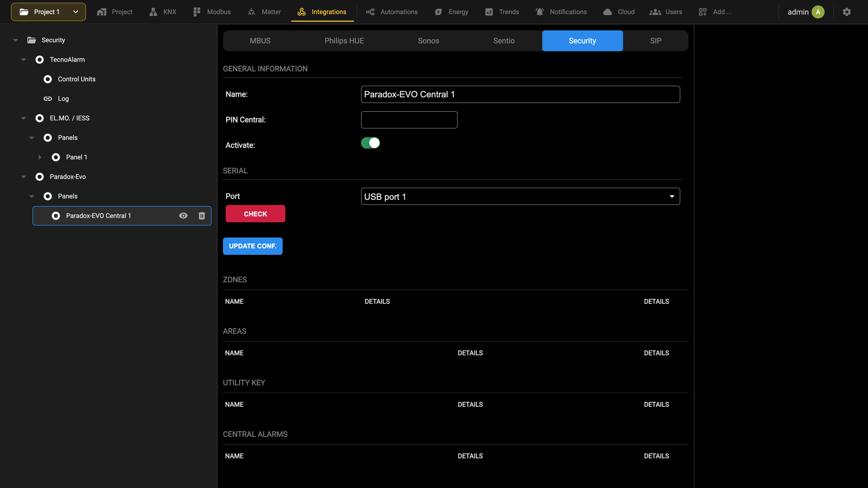Delete Paradox-EVO Central 1 with trash icon

[202, 216]
